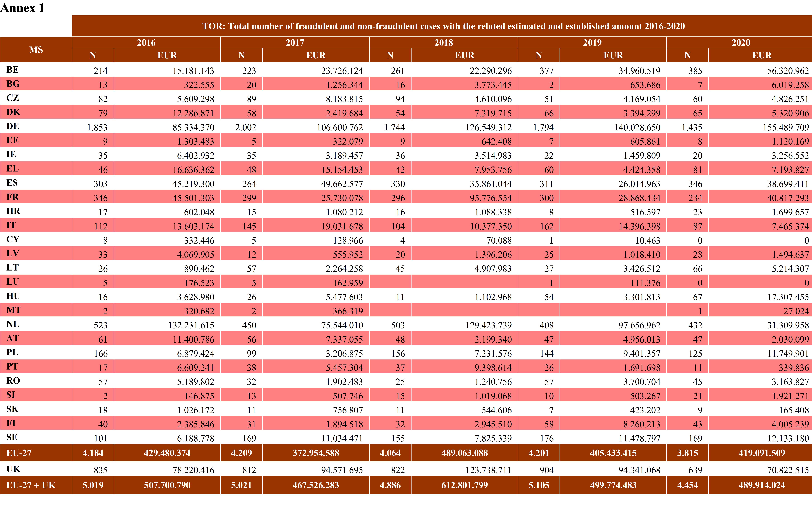Click UK's 2016 amount 78.220.416
The width and height of the screenshot is (812, 523).
[193, 470]
